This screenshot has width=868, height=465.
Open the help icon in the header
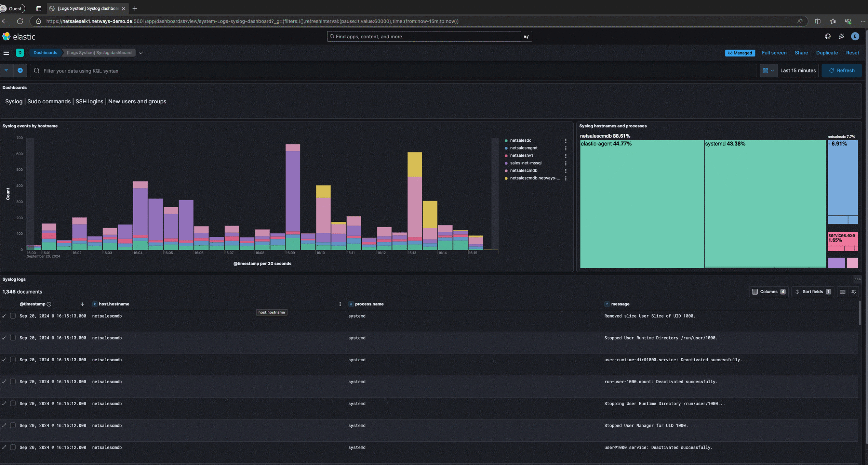(828, 36)
